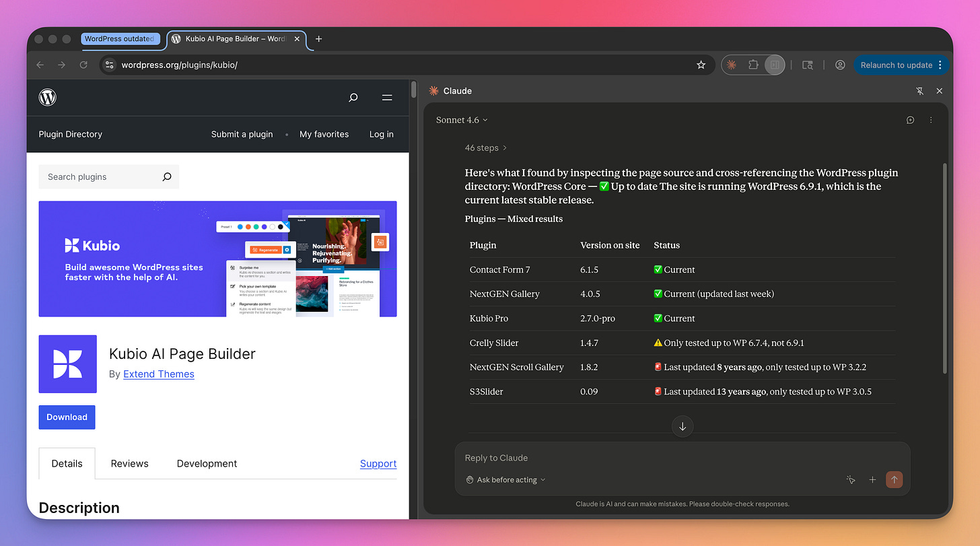
Task: Start a new chat with the chat icon
Action: pos(911,120)
